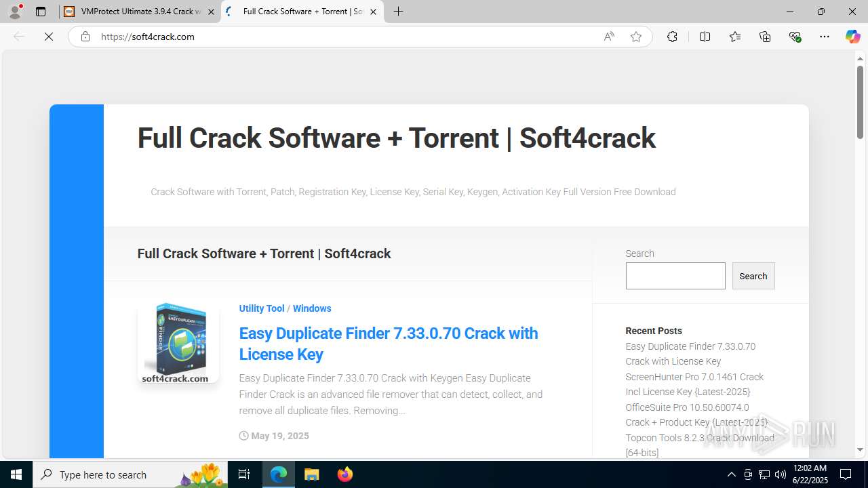
Task: Click the site title Full Crack Software heading
Action: click(396, 138)
